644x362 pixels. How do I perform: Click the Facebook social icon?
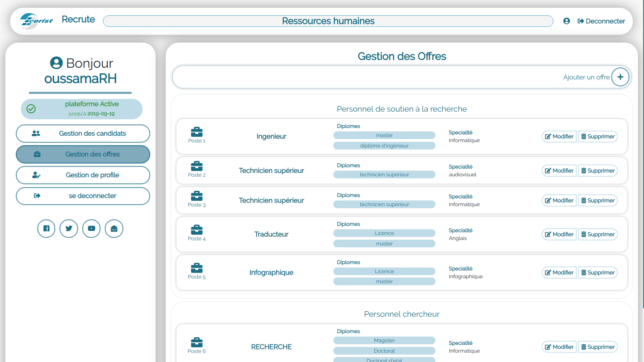(x=46, y=229)
